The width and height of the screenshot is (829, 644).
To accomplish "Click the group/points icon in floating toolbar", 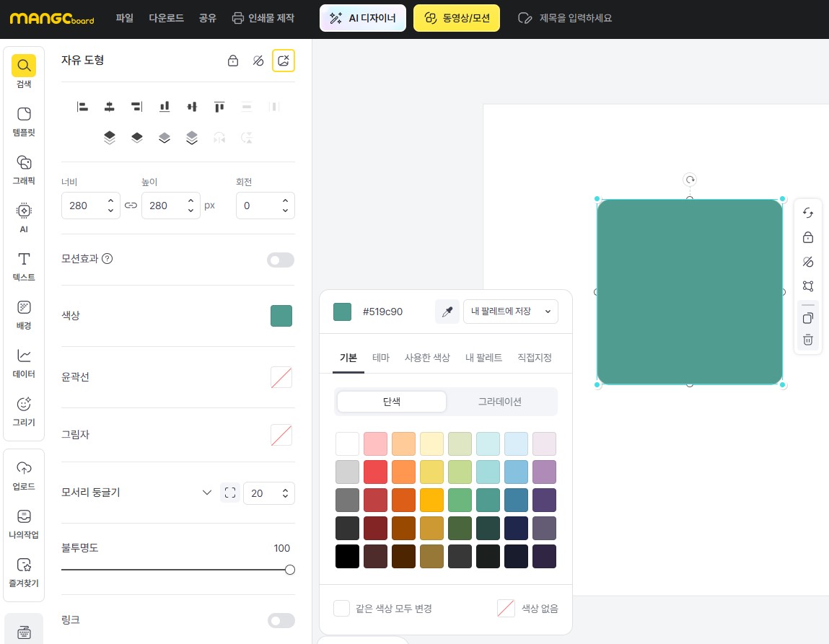I will 808,286.
